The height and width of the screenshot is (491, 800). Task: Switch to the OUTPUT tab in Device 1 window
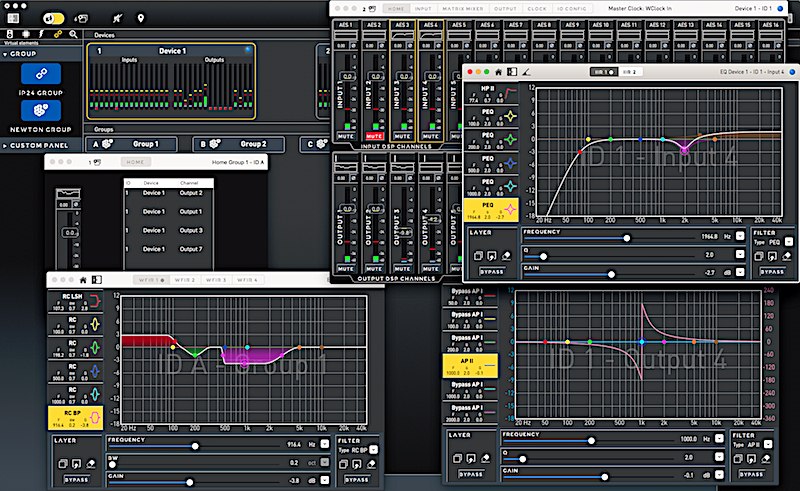505,9
